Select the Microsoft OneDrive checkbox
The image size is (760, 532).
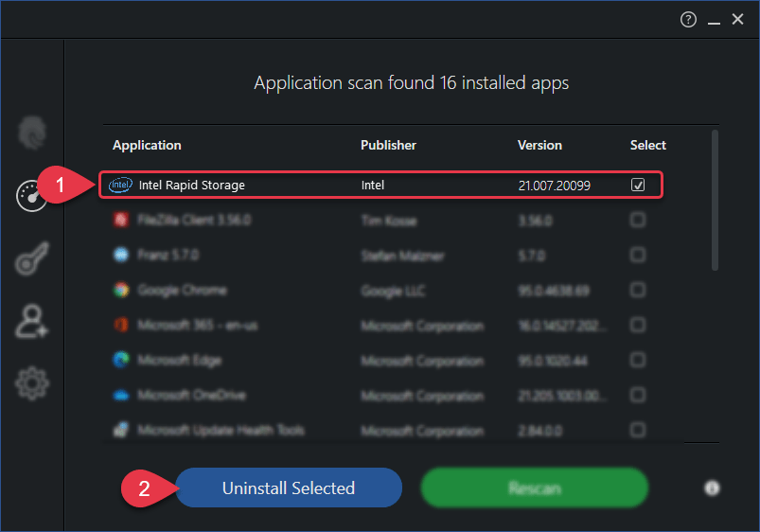tap(637, 395)
